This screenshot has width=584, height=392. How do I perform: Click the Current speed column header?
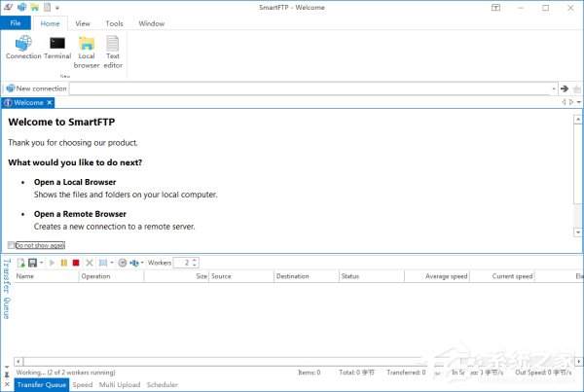(502, 276)
